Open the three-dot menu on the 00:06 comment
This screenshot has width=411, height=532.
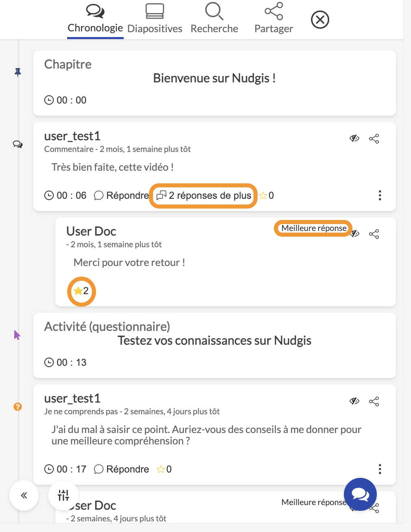pos(380,196)
